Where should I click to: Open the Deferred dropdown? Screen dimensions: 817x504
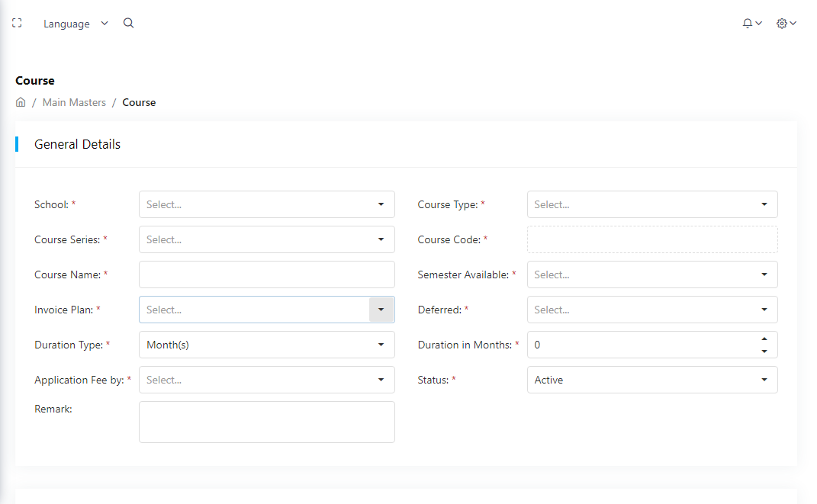(652, 310)
